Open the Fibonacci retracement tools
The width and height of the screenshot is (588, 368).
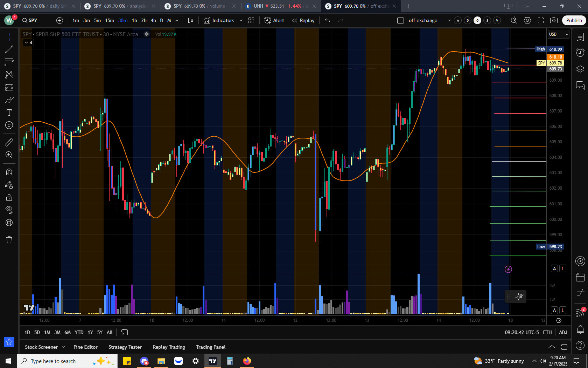point(9,62)
